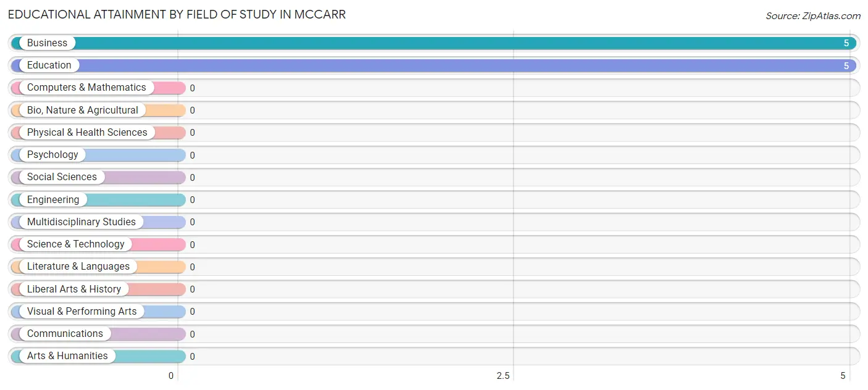The width and height of the screenshot is (868, 390).
Task: Click the 0 value beside Multidisciplinary Studies
Action: click(x=192, y=222)
